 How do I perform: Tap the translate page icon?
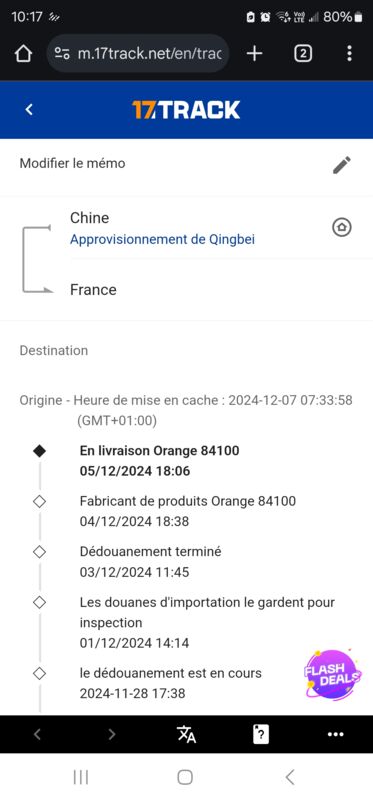point(186,734)
